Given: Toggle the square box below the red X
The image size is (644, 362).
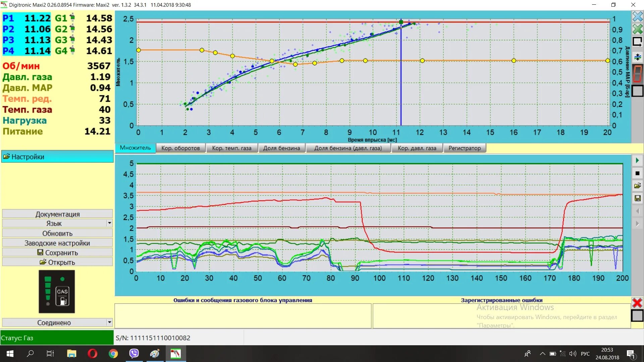Looking at the screenshot, I should 637,316.
